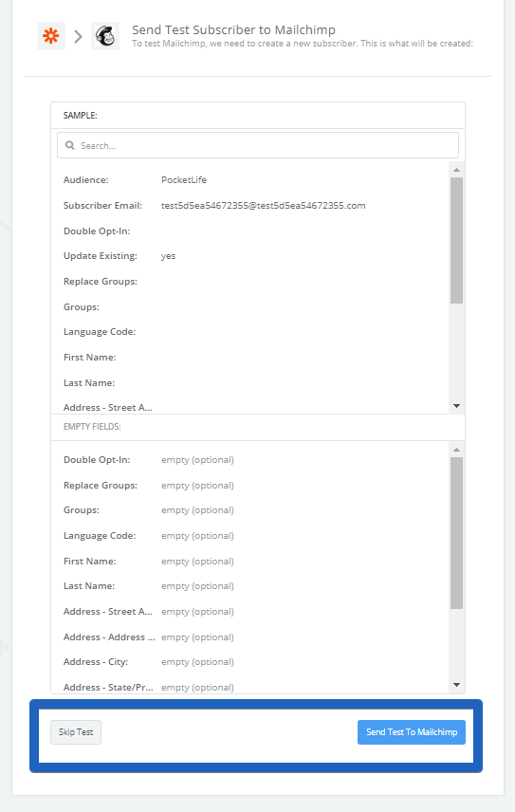Click the EMPTY FIELDS: section header

pos(92,427)
